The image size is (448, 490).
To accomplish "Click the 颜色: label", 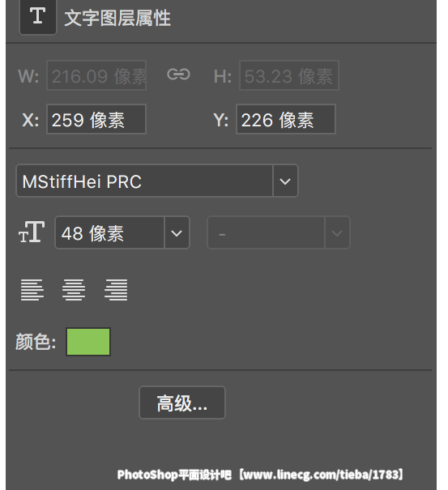I will tap(36, 342).
